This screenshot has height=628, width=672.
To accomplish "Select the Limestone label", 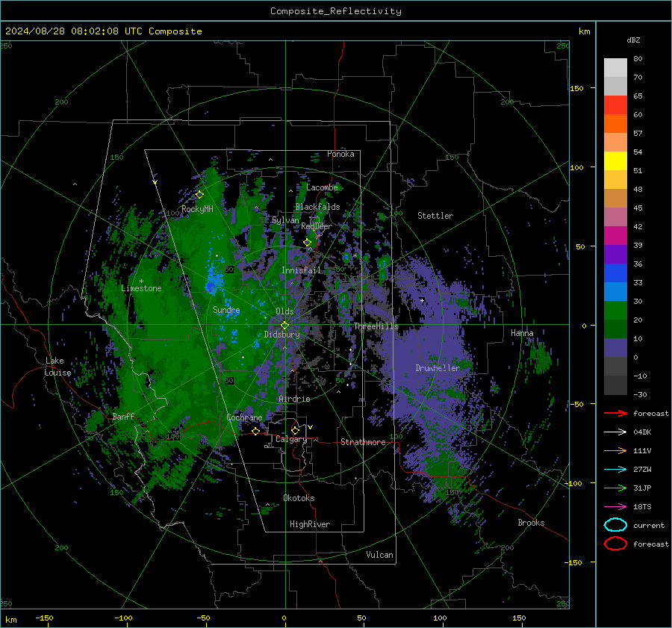I will pyautogui.click(x=141, y=288).
